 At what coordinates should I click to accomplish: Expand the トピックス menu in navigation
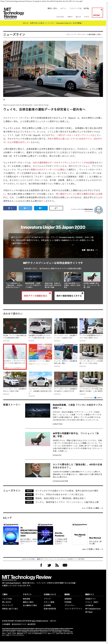pos(60,17)
